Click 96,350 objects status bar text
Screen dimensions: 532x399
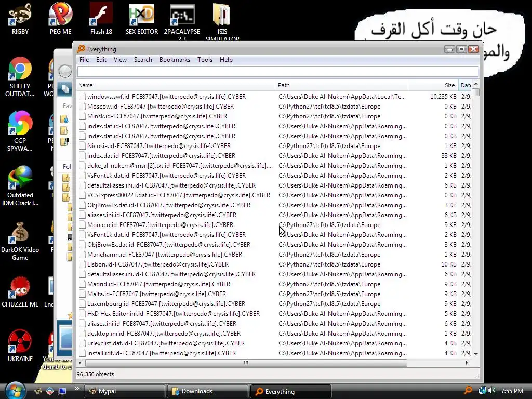click(96, 374)
